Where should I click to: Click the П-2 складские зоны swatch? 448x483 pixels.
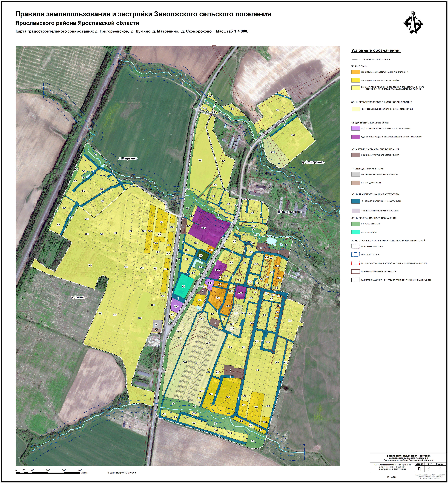tap(355, 183)
